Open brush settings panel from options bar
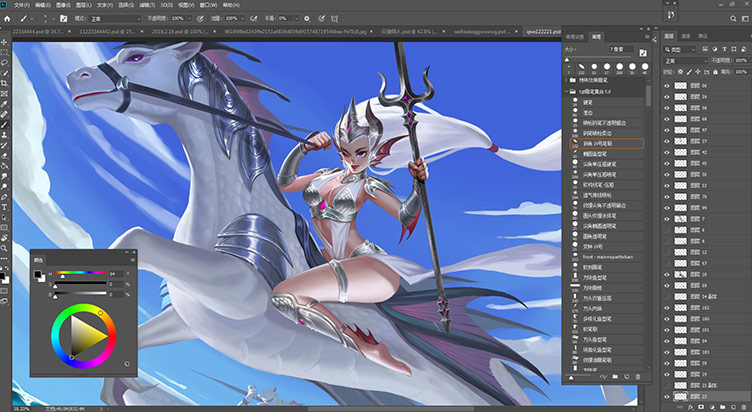Image resolution: width=752 pixels, height=412 pixels. tap(63, 19)
